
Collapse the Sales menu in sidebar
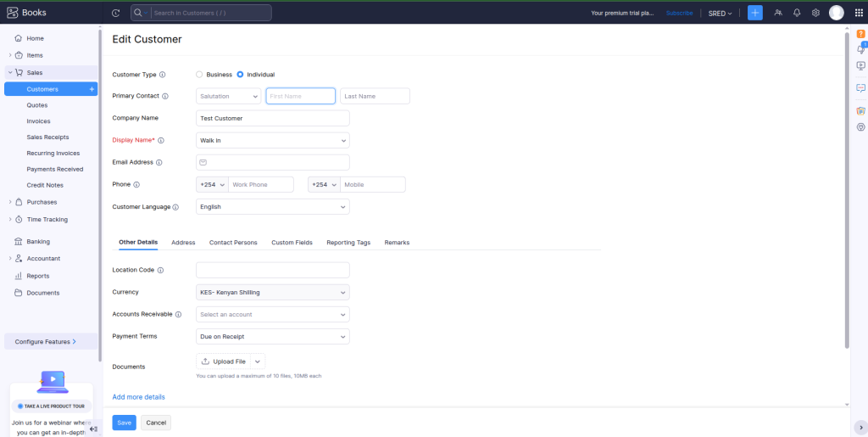(x=10, y=73)
